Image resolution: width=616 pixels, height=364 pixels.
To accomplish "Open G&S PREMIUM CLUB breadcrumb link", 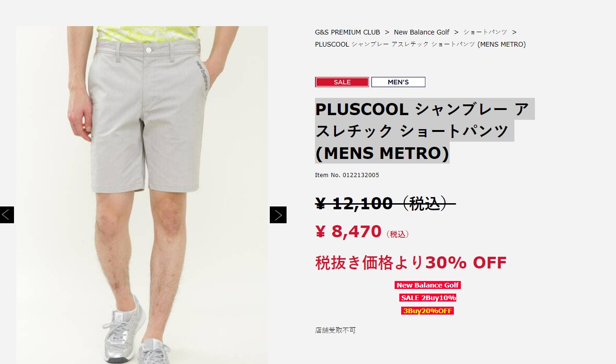I will tap(348, 32).
